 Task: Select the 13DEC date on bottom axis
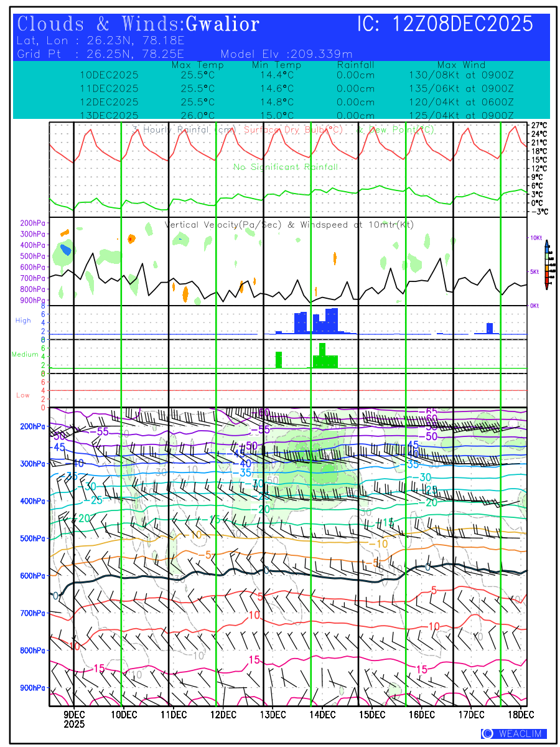coord(273,715)
